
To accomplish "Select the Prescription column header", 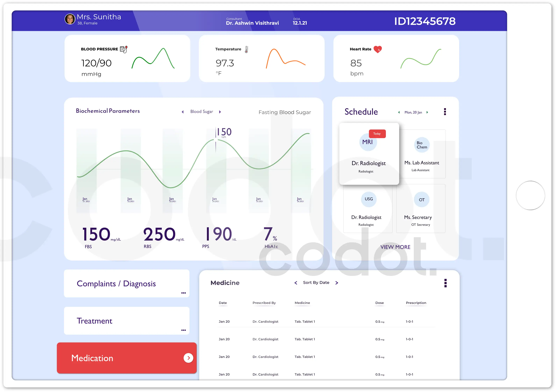I will click(416, 303).
